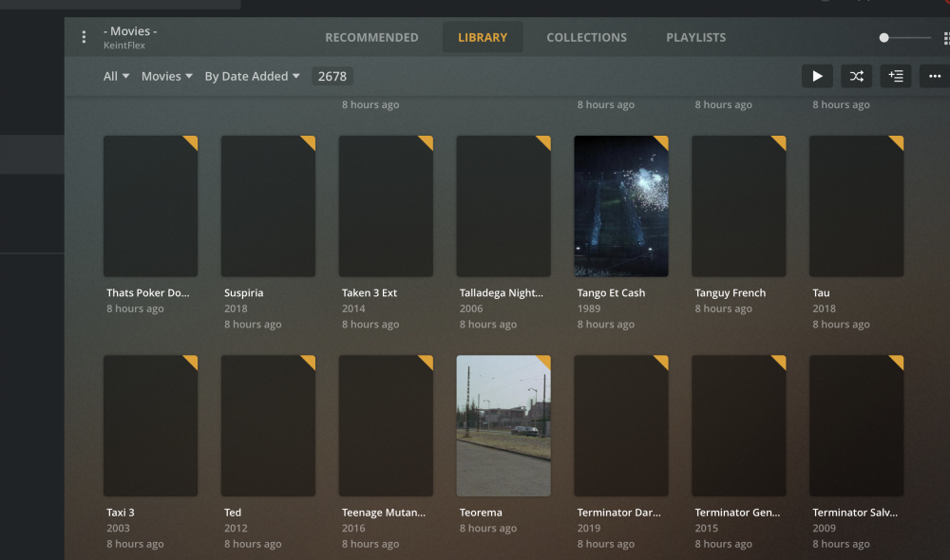Open the Teorema poster
Viewport: 950px width, 560px height.
pyautogui.click(x=503, y=425)
